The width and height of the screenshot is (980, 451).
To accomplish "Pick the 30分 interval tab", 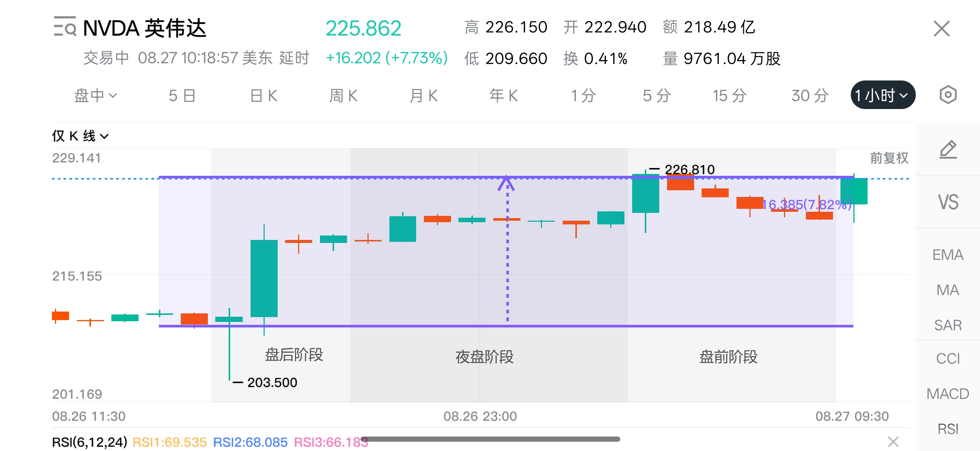I will (x=810, y=95).
